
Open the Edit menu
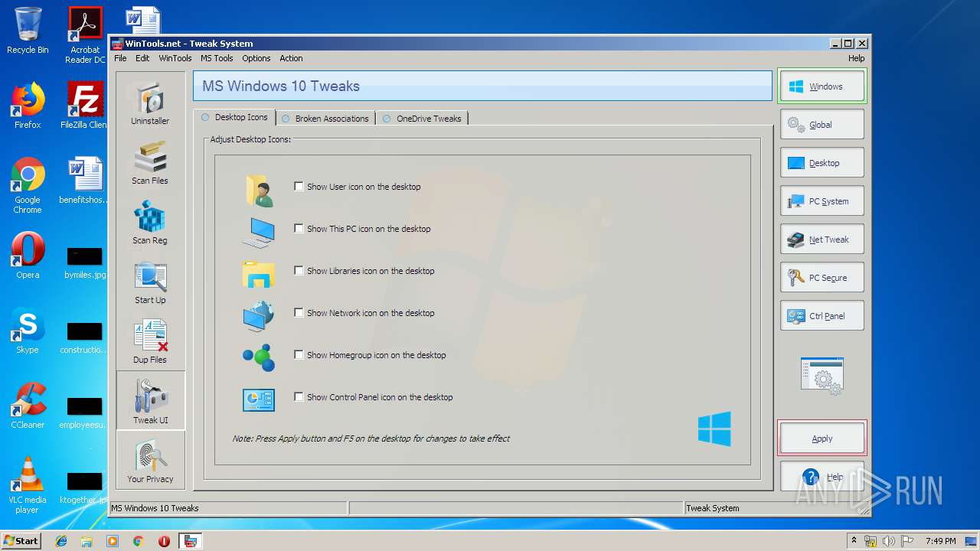click(142, 58)
